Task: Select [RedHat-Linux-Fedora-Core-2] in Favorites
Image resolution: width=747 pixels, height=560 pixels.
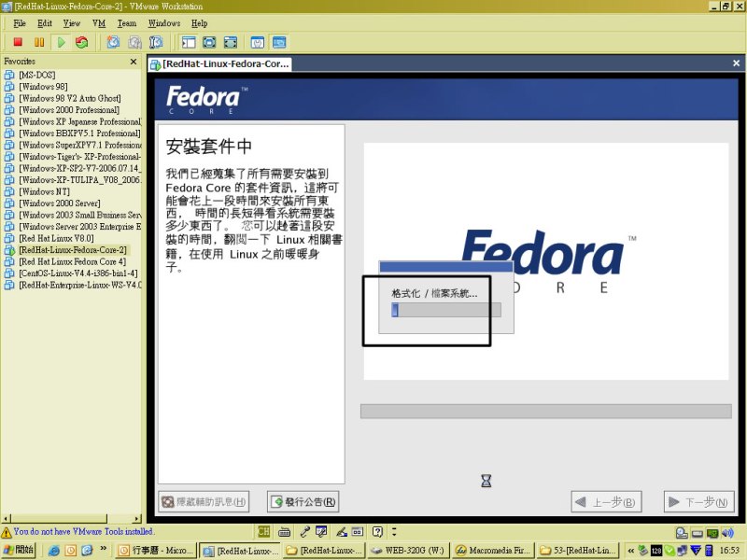Action: tap(73, 250)
